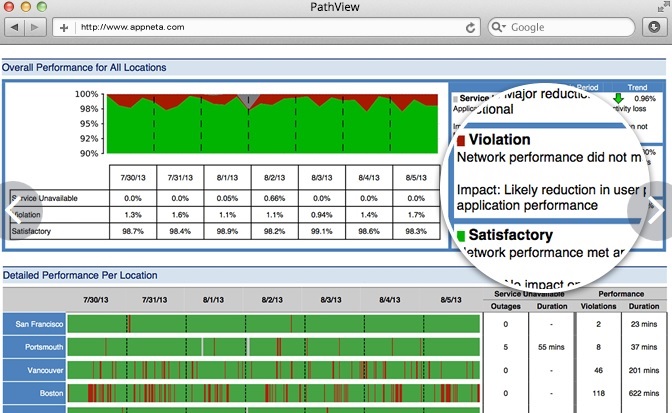Viewport: 672px width, 413px height.
Task: Select the 7/30/13 column in summary table
Action: pos(133,178)
